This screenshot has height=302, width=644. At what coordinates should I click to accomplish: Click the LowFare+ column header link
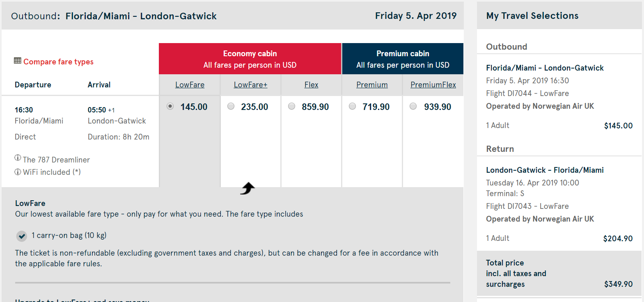coord(250,85)
